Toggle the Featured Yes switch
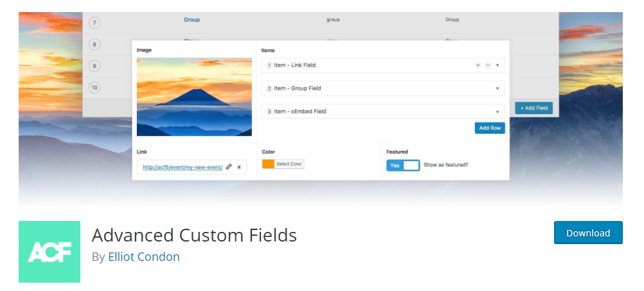Viewport: 644px width, 291px height. tap(403, 165)
